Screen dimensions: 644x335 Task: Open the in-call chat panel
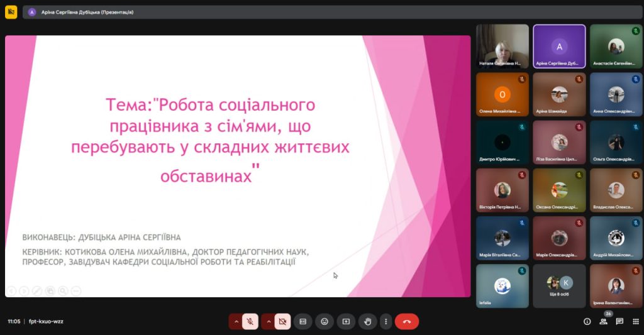619,321
